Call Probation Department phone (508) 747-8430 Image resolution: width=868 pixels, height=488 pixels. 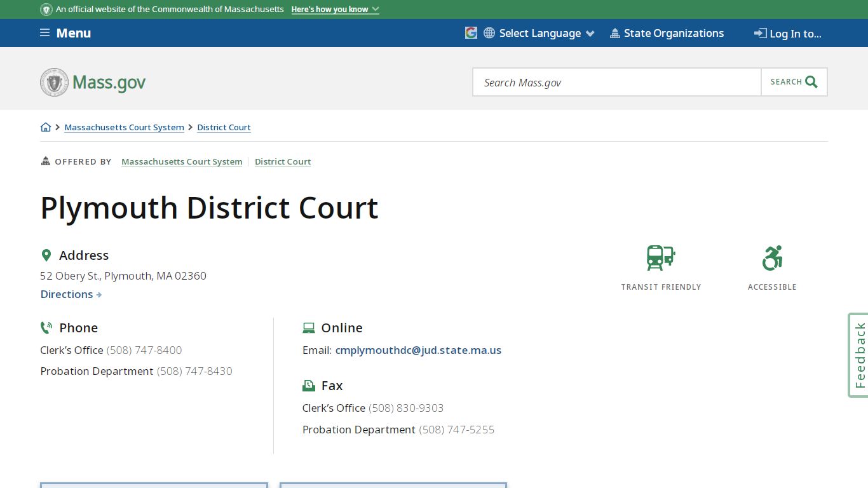click(194, 371)
